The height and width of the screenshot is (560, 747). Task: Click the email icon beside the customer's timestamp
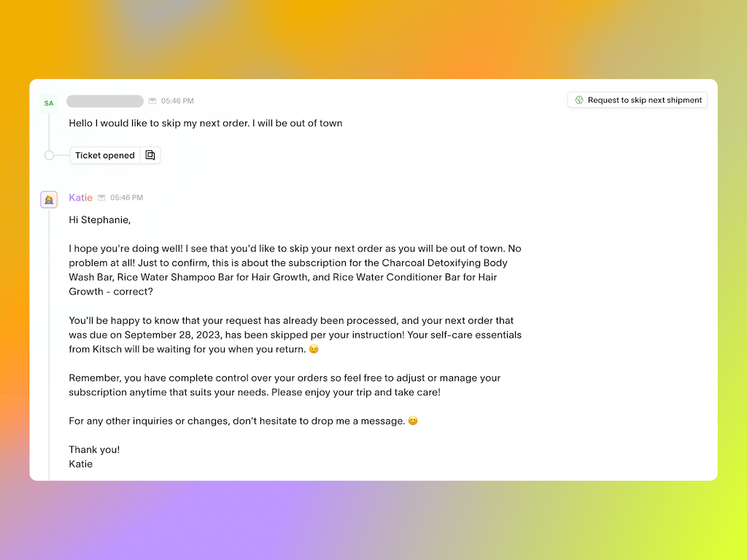[152, 101]
